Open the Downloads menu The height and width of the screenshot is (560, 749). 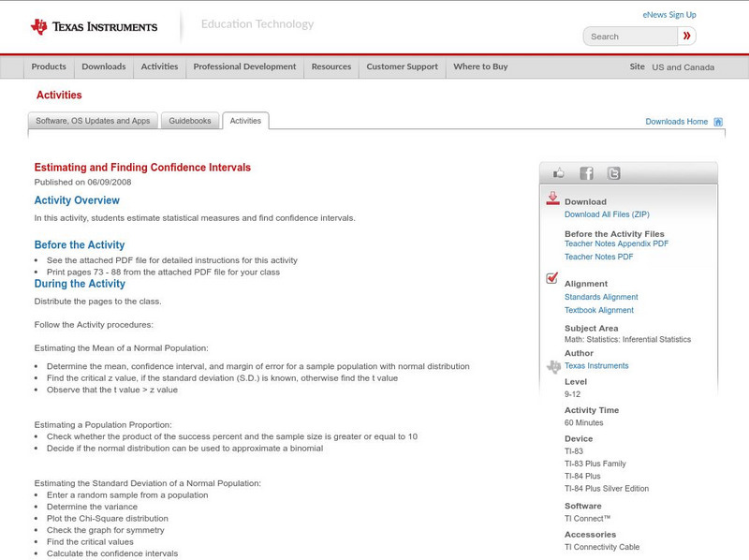[x=104, y=66]
